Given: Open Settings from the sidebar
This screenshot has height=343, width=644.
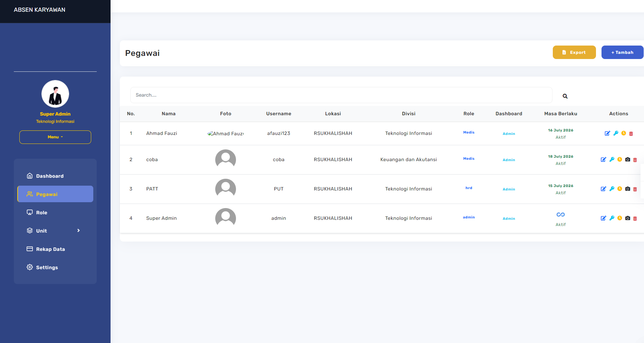Looking at the screenshot, I should tap(47, 267).
